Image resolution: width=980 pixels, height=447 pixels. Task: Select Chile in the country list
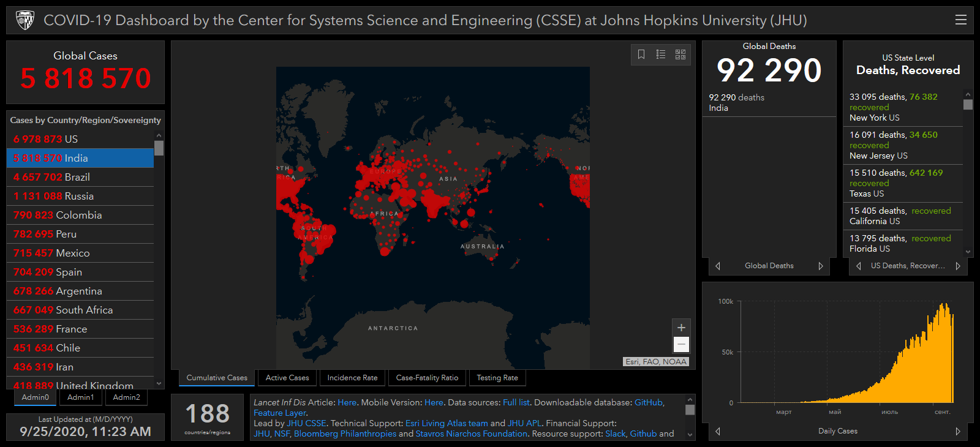tap(80, 348)
